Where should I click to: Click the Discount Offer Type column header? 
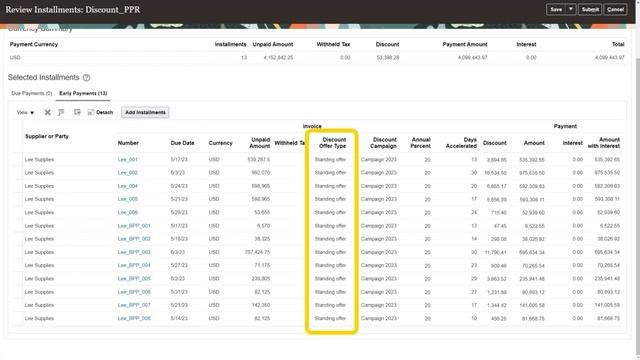pos(333,143)
